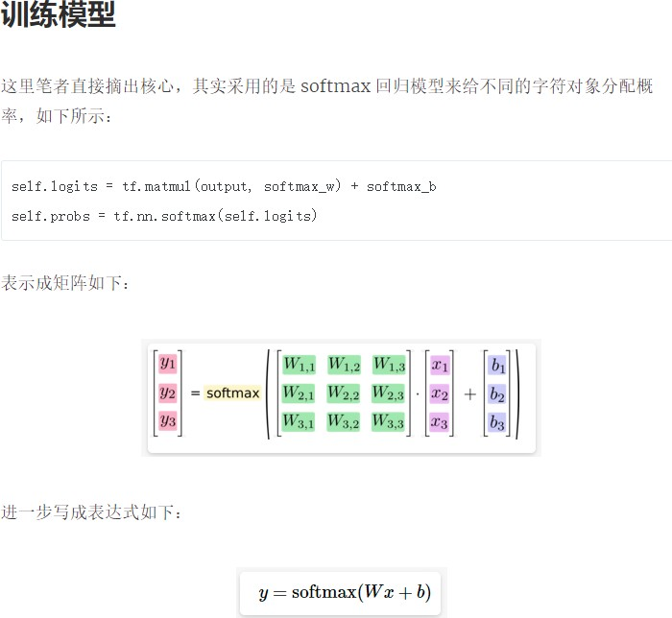Screen dimensions: 672x618
Task: Click the pink y2 cell in matrix
Action: (168, 392)
